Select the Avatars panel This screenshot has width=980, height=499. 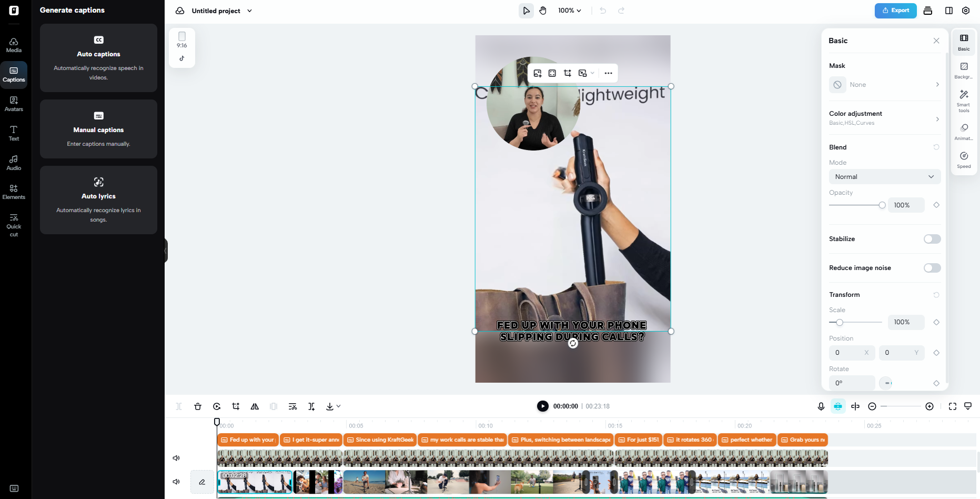point(14,103)
